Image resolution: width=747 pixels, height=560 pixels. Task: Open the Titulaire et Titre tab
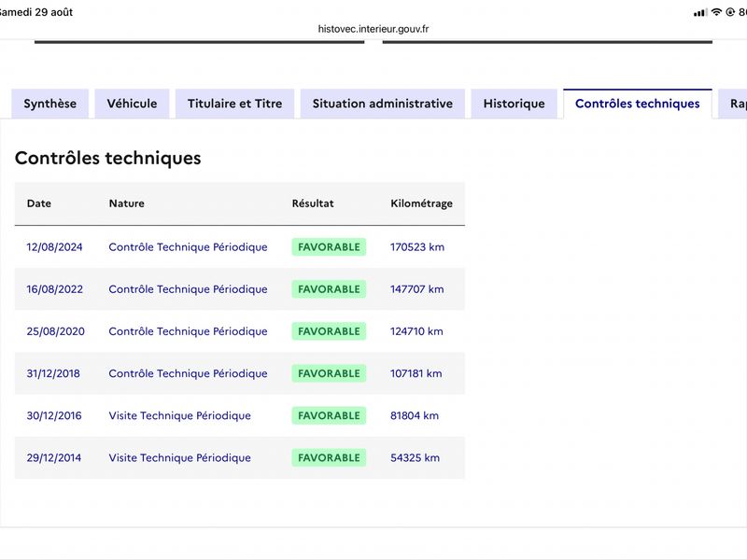[x=235, y=104]
